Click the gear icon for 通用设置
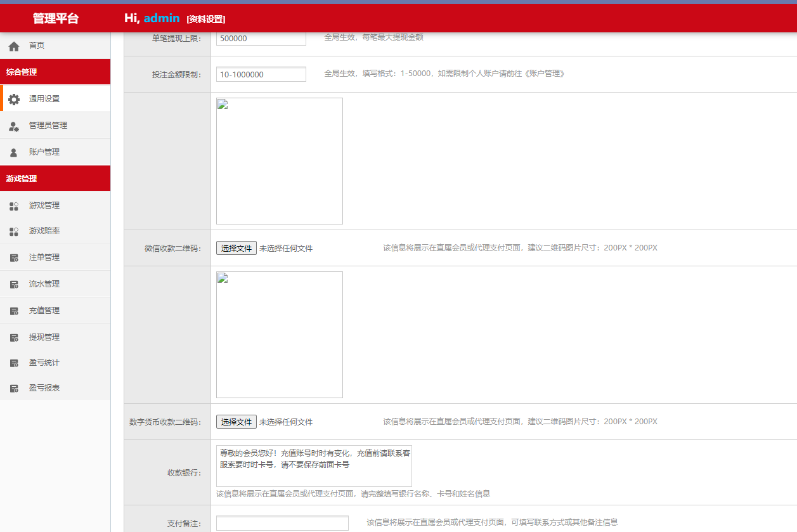The height and width of the screenshot is (532, 797). tap(14, 100)
